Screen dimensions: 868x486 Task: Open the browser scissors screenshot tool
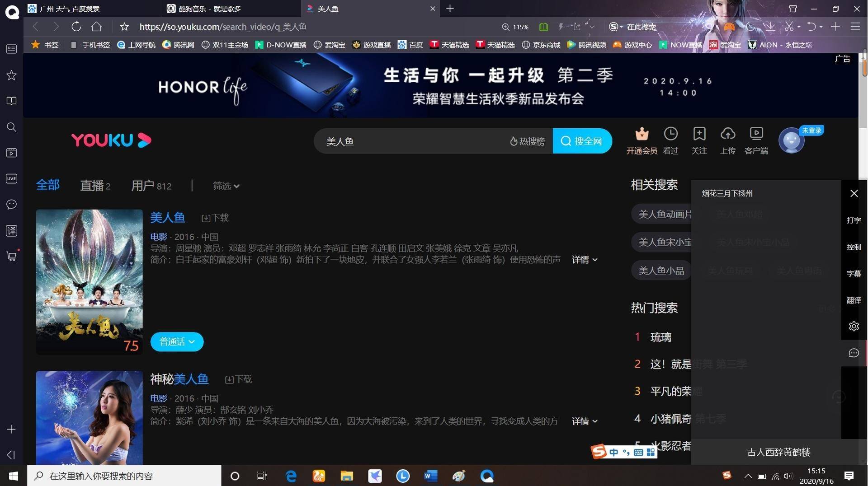pyautogui.click(x=789, y=27)
